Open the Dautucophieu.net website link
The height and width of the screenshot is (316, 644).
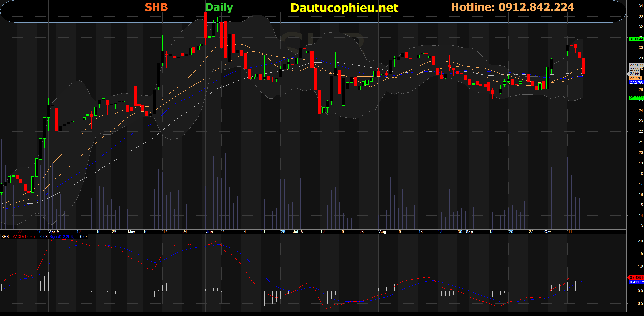click(x=344, y=8)
